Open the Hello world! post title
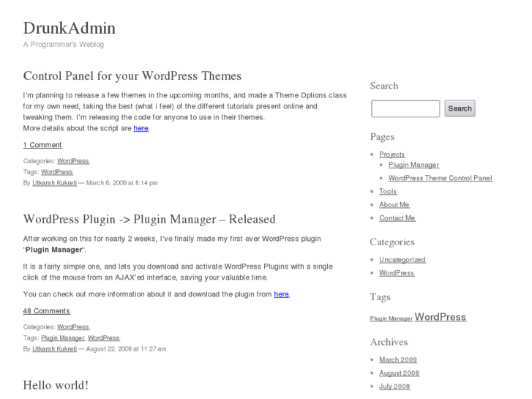 tap(56, 385)
